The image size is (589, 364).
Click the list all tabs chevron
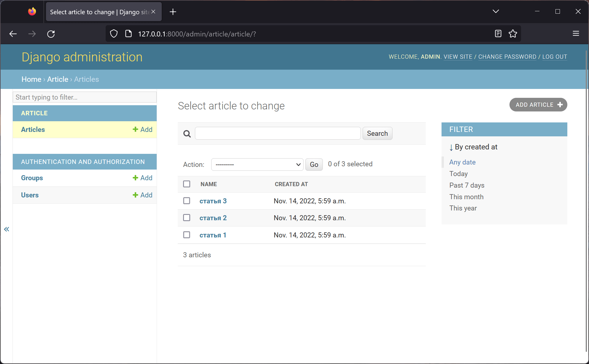coord(496,12)
